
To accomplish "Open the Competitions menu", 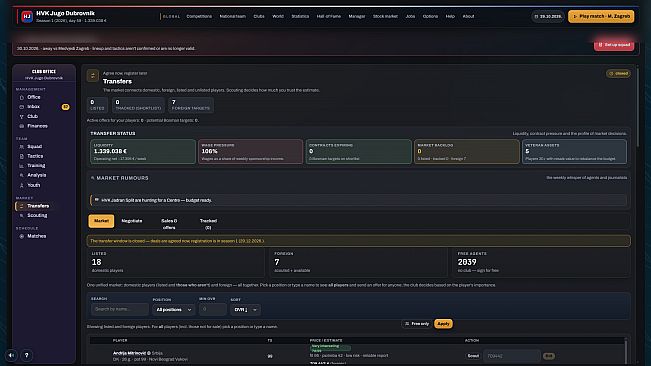I will pyautogui.click(x=199, y=17).
